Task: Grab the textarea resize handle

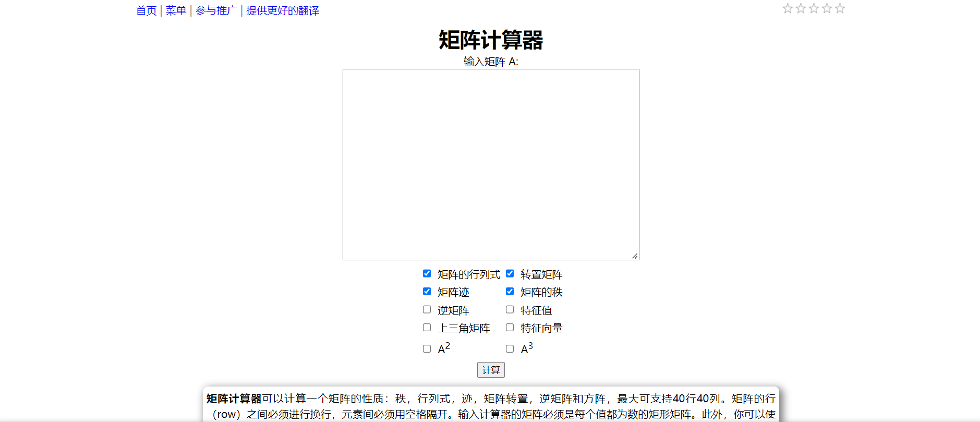Action: pyautogui.click(x=635, y=256)
